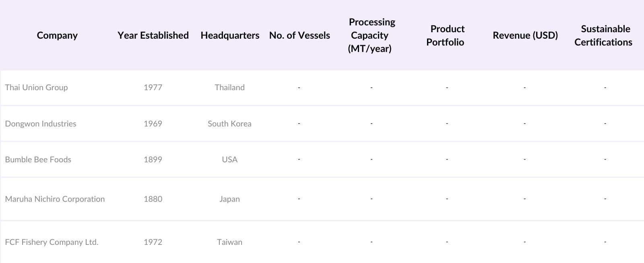Select the Taiwan headquarters cell

pos(229,242)
